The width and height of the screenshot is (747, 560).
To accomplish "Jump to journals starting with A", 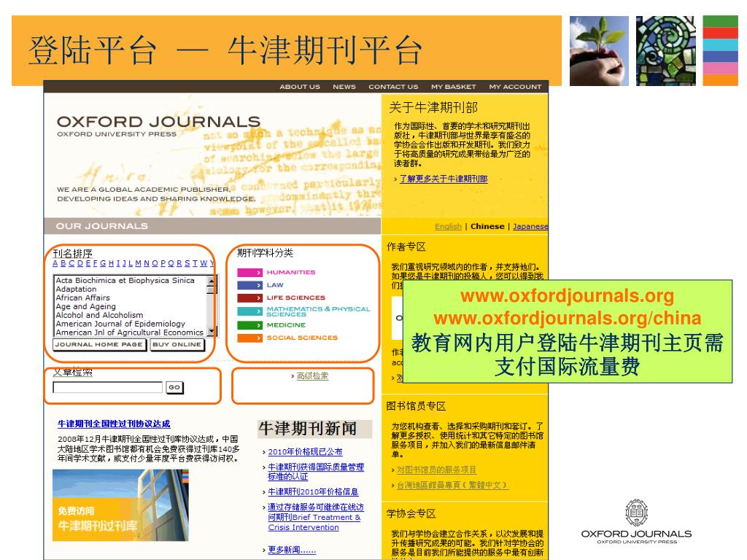I will (x=55, y=263).
